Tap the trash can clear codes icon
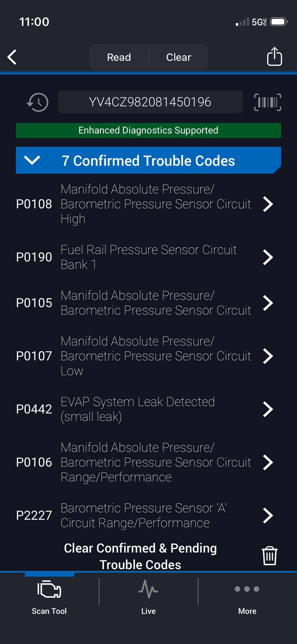 coord(269,556)
